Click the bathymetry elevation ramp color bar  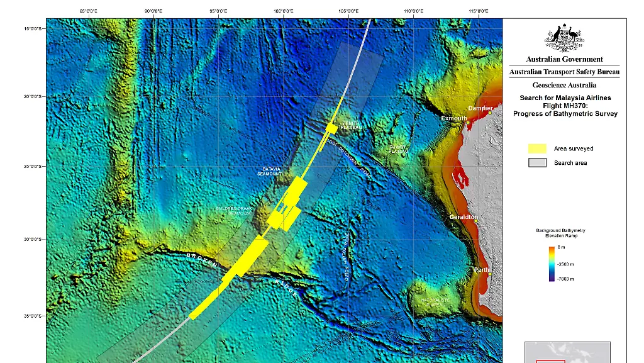tap(551, 263)
